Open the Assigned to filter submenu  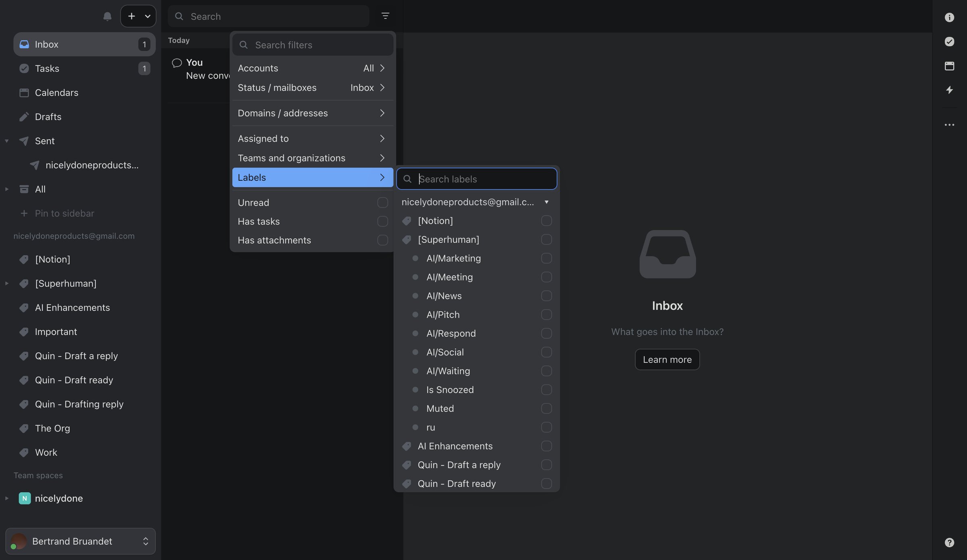pyautogui.click(x=313, y=138)
